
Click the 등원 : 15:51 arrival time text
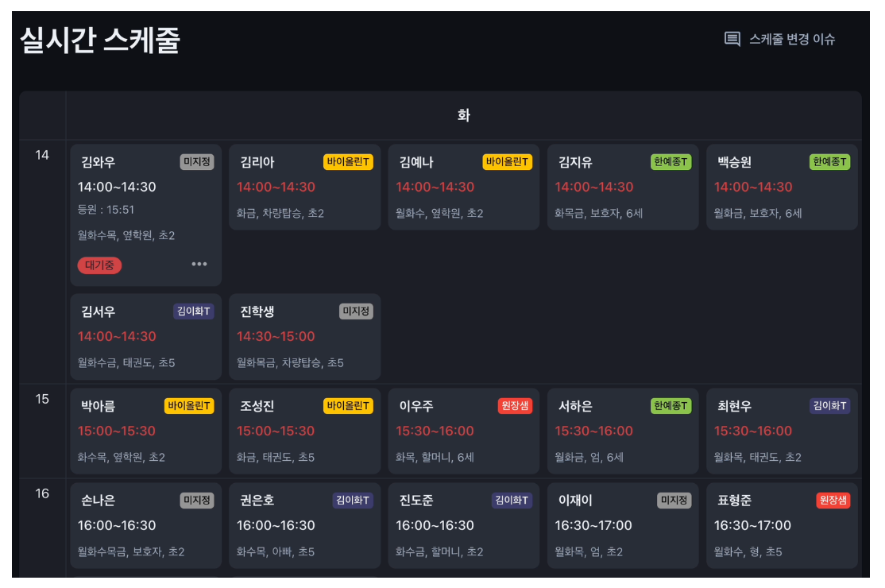coord(106,210)
